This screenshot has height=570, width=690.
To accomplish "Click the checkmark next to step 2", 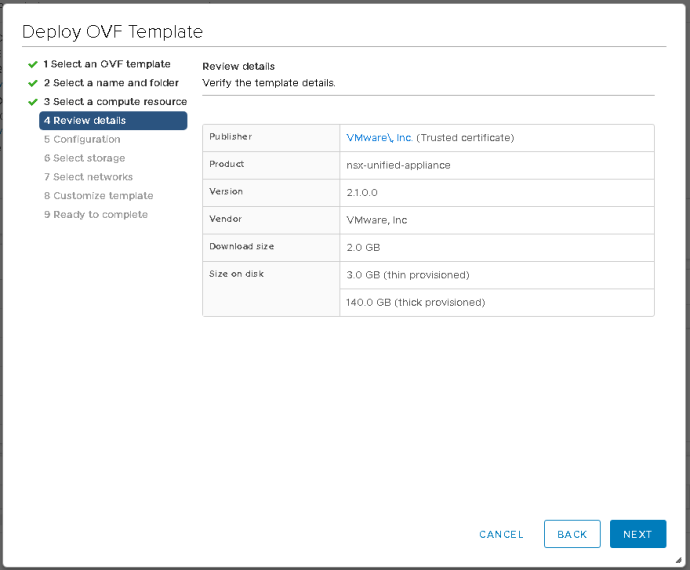I will 33,83.
